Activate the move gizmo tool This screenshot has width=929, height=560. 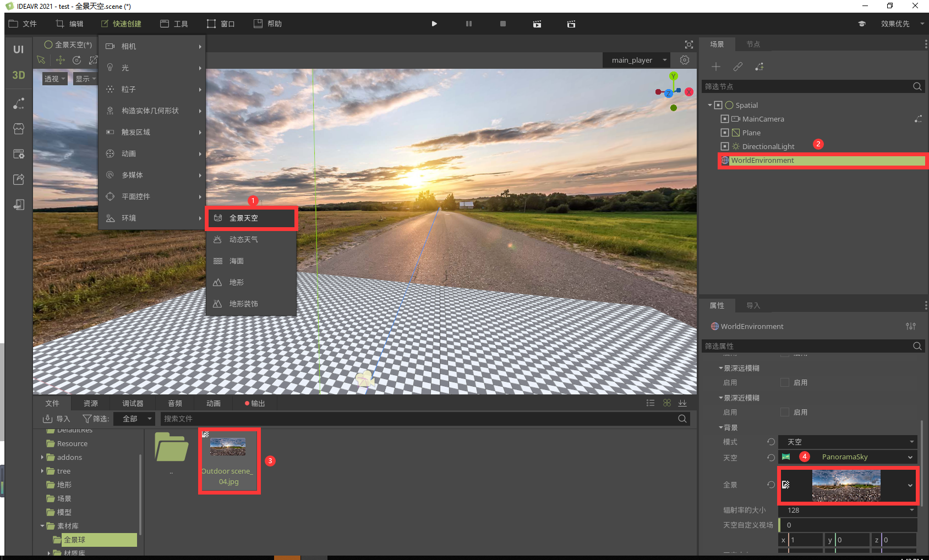[x=60, y=59]
